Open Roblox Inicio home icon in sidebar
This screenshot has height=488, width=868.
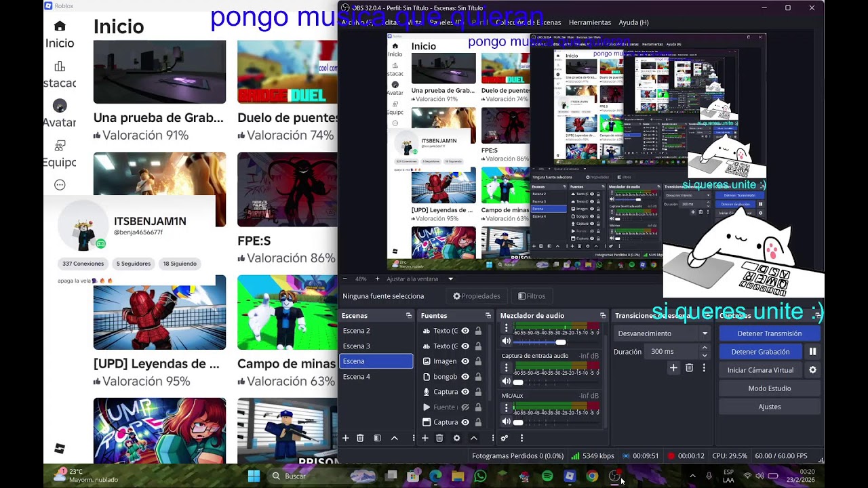pos(60,26)
